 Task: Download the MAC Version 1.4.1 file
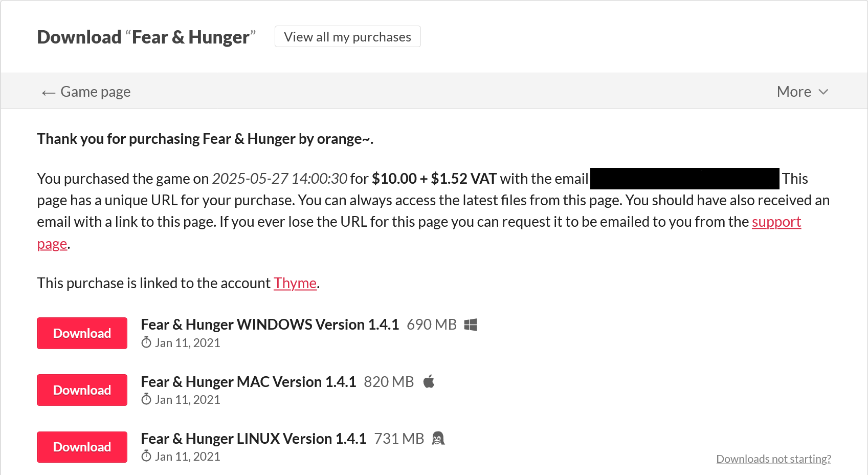(x=82, y=390)
